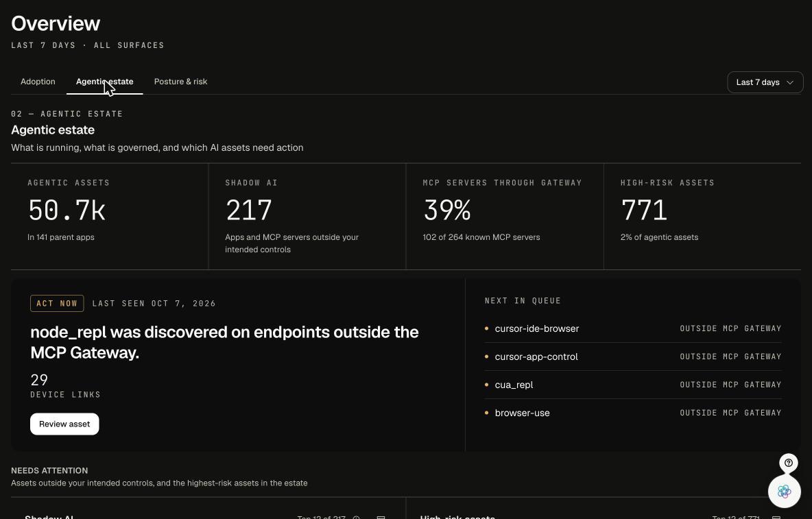
Task: Click the NEEDS ATTENTION heading
Action: click(x=49, y=470)
